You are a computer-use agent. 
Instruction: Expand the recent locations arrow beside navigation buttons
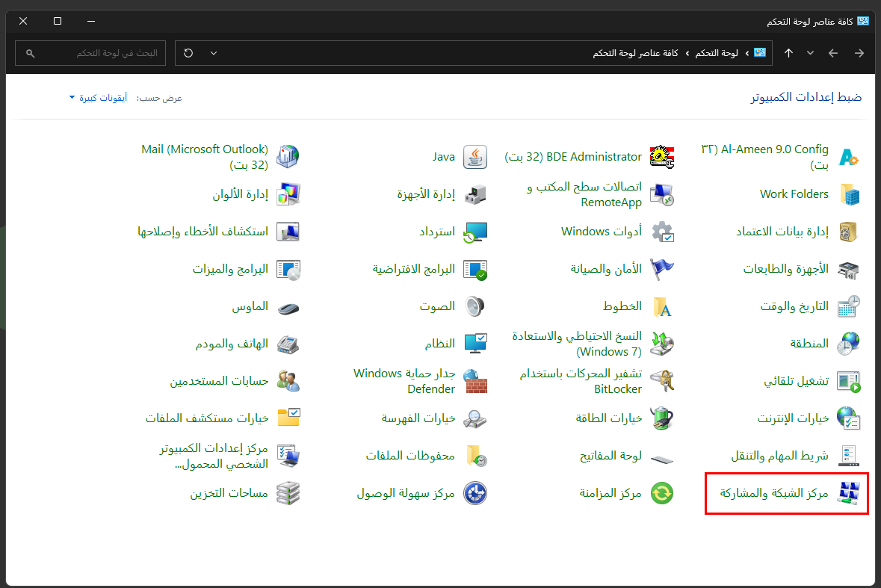810,53
